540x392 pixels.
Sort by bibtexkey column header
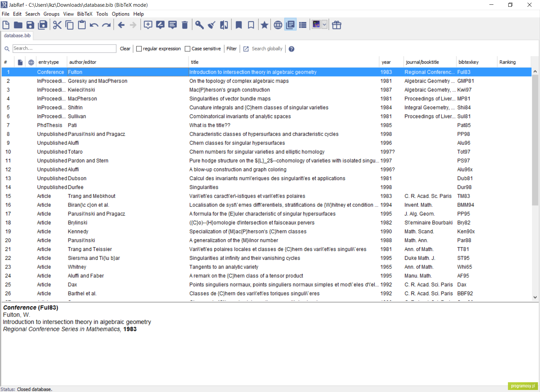pos(476,62)
